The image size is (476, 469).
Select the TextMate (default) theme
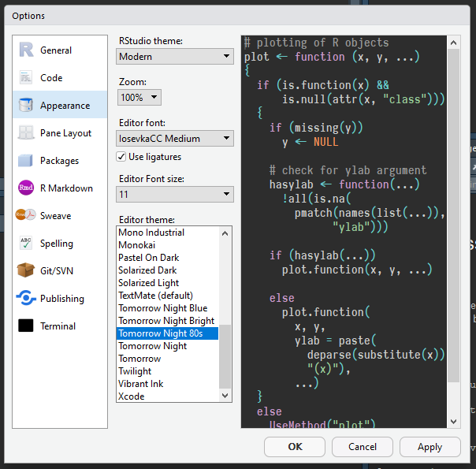coord(168,296)
